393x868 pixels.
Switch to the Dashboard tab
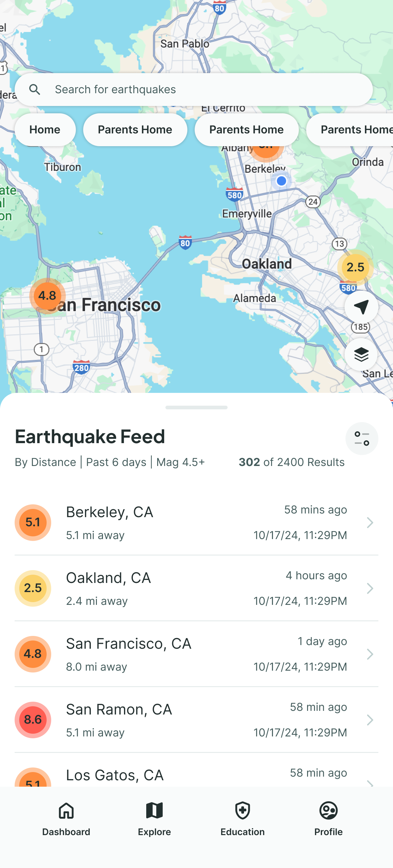point(66,819)
